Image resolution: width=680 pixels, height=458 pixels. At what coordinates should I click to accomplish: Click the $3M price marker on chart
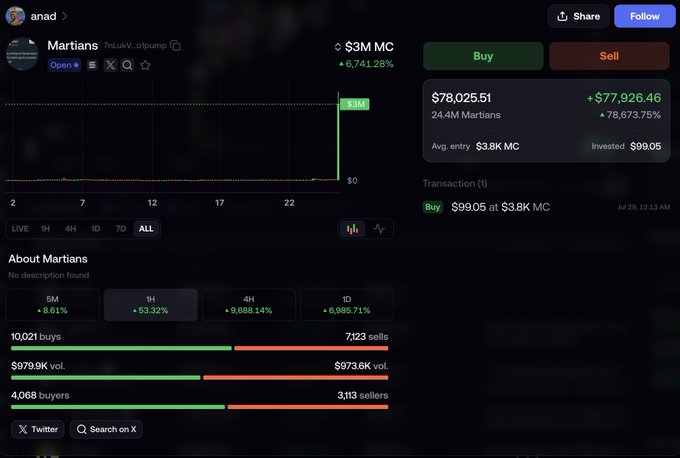click(355, 104)
